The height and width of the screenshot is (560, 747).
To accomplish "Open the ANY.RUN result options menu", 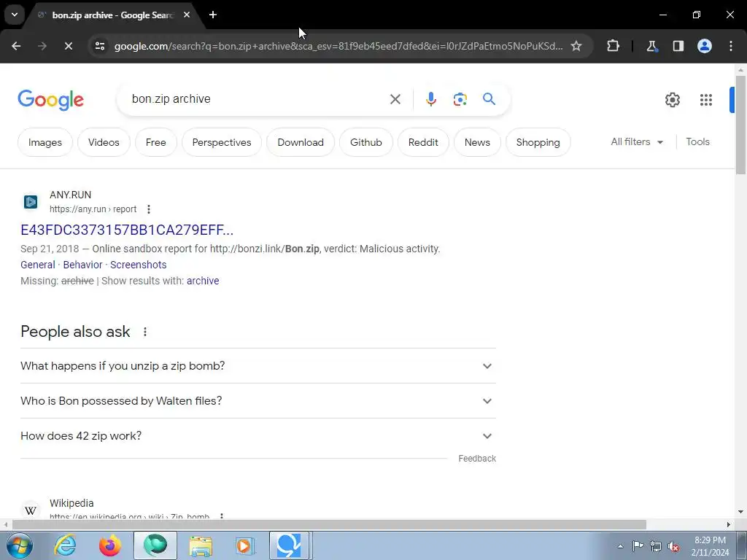I will click(x=149, y=209).
